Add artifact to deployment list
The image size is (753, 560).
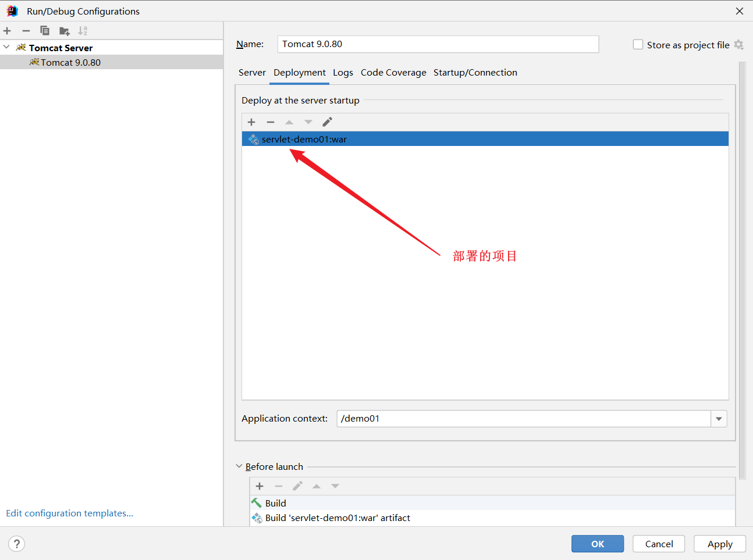click(251, 122)
